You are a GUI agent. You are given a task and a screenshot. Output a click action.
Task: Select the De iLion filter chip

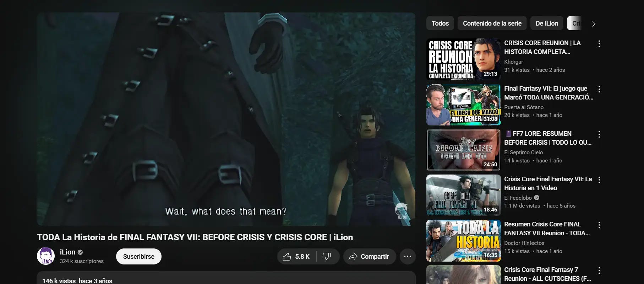pyautogui.click(x=547, y=23)
